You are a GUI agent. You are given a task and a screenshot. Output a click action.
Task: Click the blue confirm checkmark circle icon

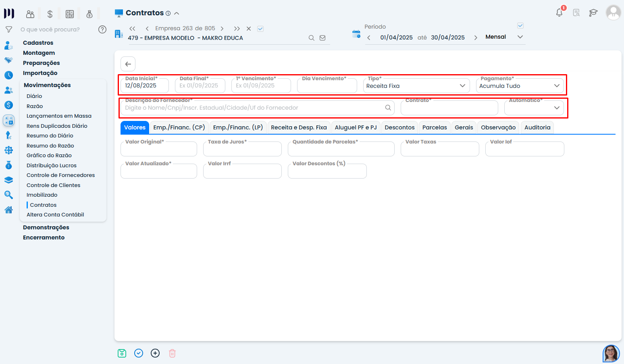point(139,353)
